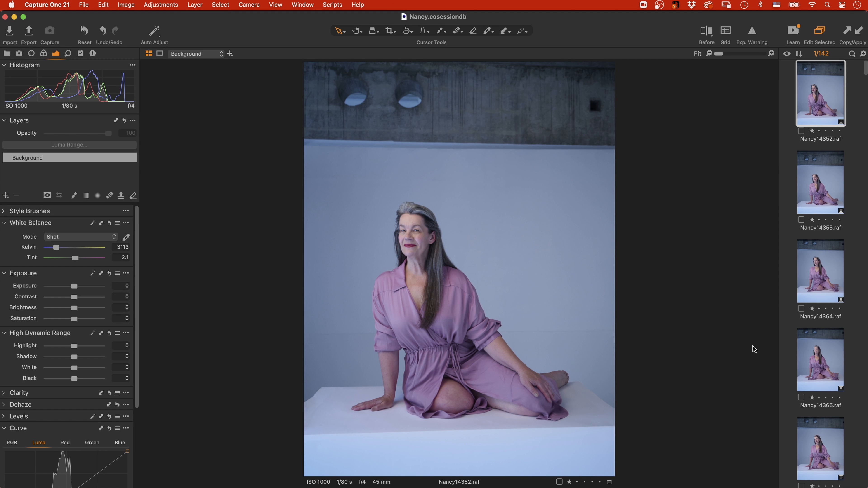Toggle the Exp. Warning indicator
Screen dimensions: 868x488
tap(752, 31)
